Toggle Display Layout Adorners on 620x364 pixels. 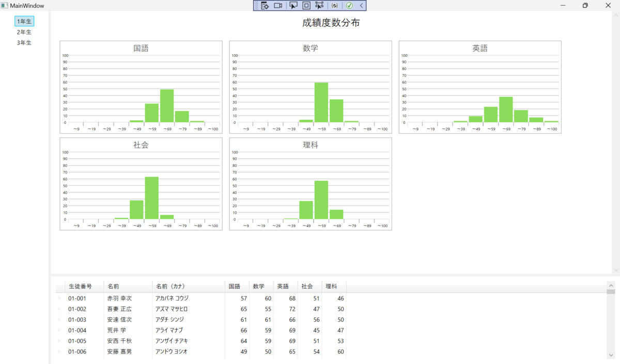306,5
